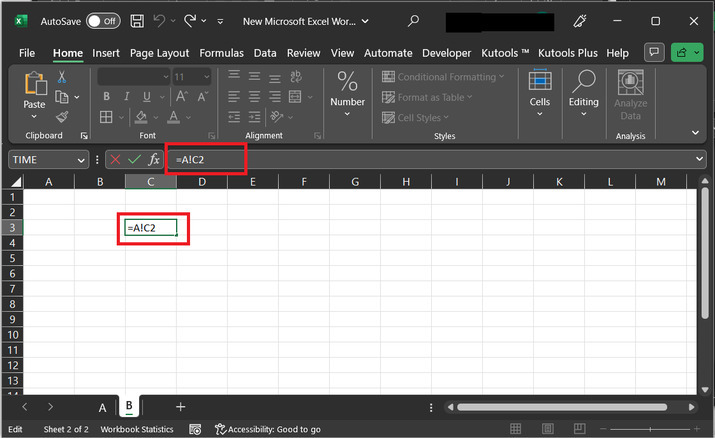Toggle Bold formatting

[x=106, y=96]
